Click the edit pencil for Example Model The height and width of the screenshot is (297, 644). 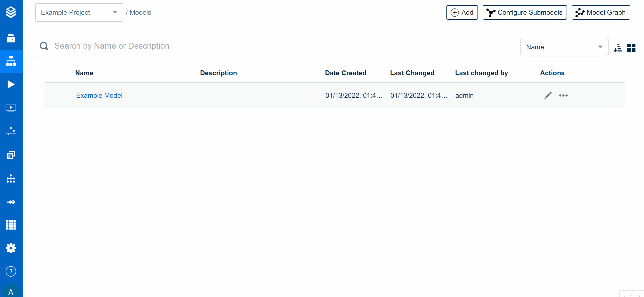[548, 95]
